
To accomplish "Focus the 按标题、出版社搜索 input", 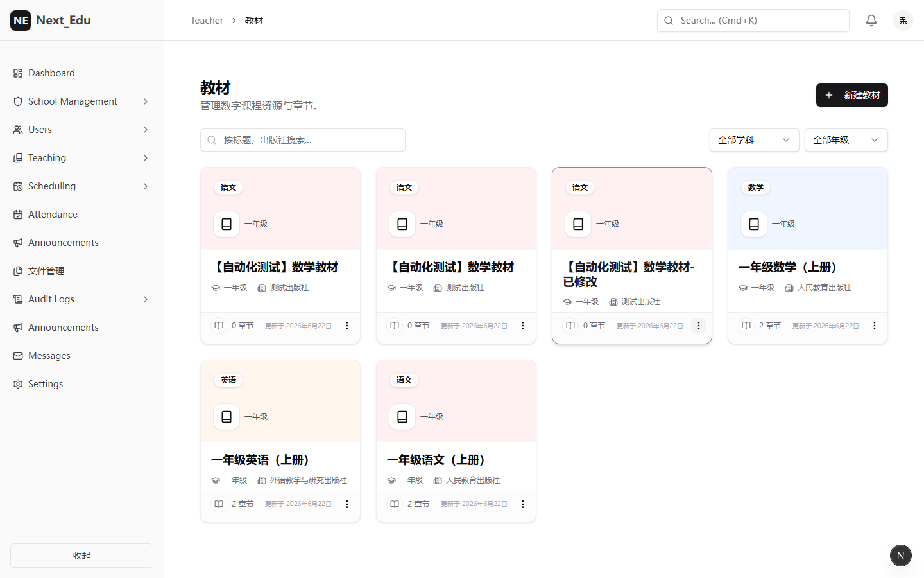I will (x=303, y=140).
